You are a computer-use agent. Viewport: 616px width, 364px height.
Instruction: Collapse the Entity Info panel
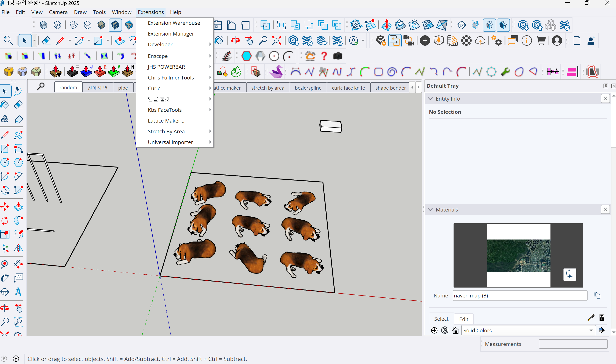[430, 99]
